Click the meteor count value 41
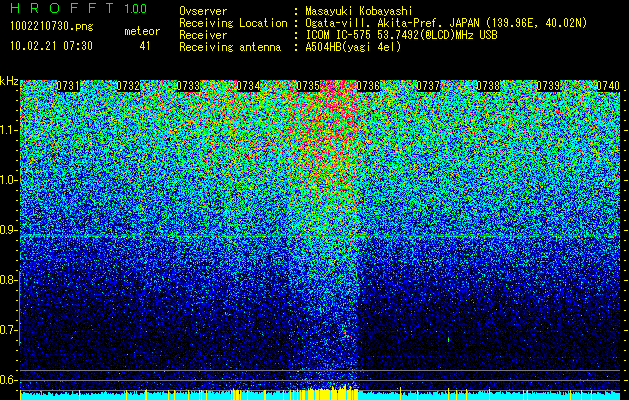Viewport: 629px width, 400px height. [145, 46]
